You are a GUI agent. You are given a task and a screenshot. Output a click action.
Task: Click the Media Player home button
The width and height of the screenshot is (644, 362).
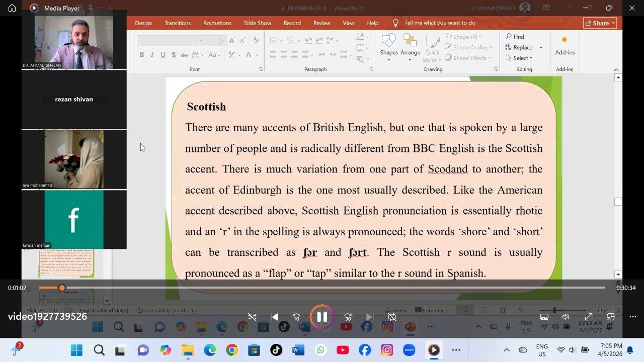pos(12,8)
